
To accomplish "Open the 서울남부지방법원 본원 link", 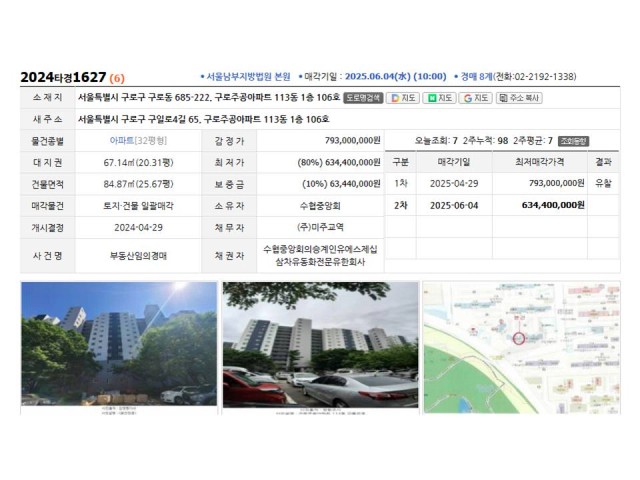I will click(248, 77).
